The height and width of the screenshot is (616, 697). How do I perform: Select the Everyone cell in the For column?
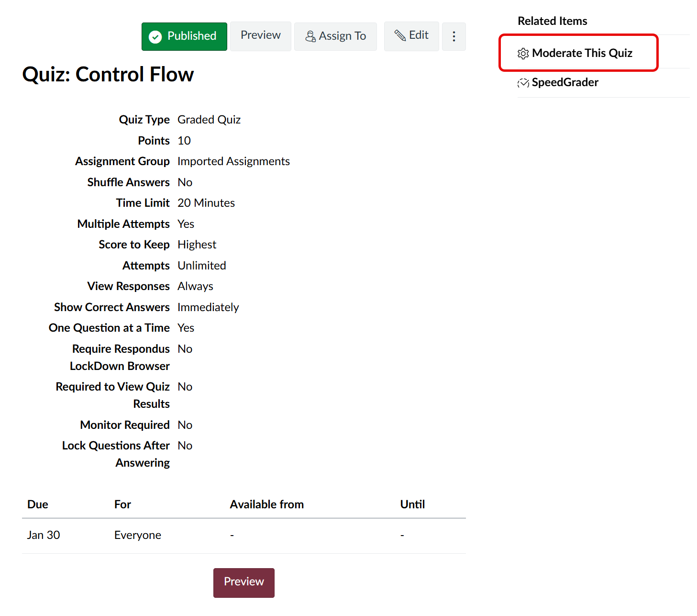coord(138,535)
